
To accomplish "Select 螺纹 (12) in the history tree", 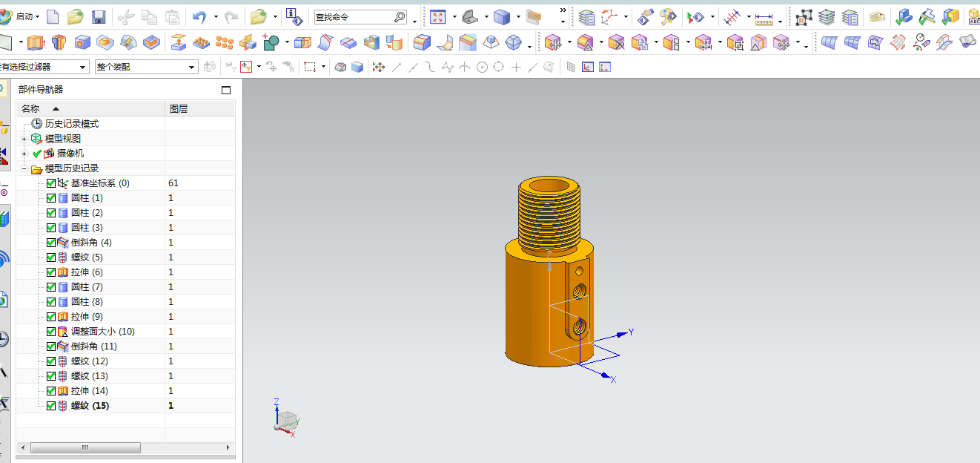I will click(90, 361).
